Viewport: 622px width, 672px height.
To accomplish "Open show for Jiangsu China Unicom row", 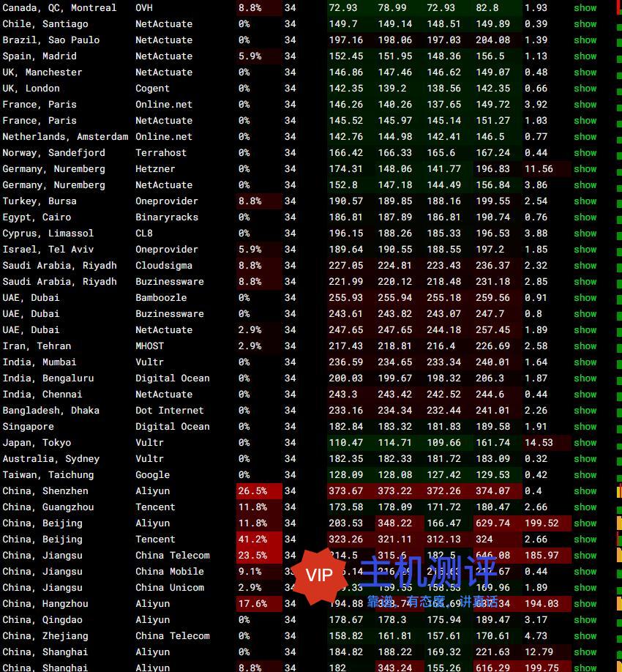I will coord(585,588).
